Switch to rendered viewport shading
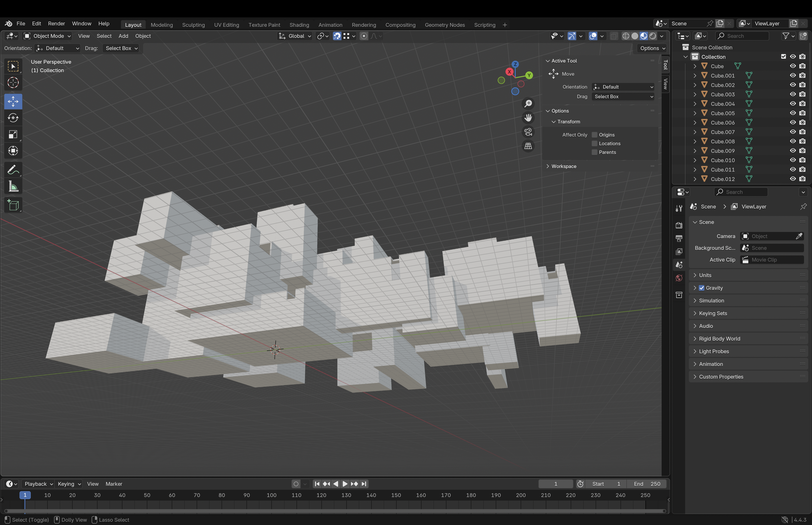 click(653, 36)
